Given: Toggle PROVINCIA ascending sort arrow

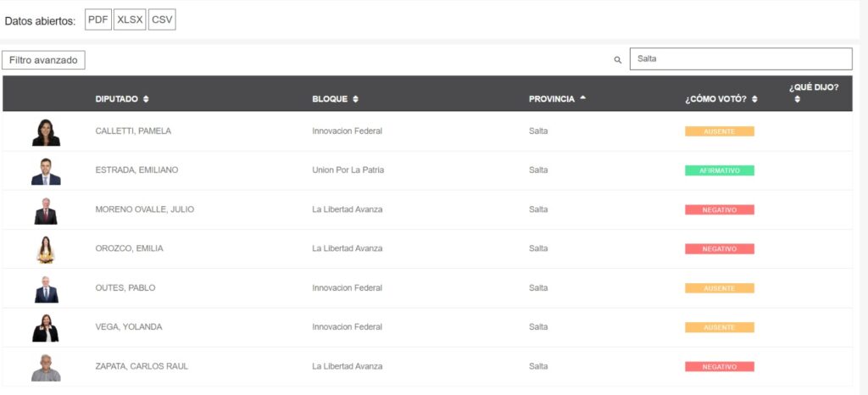Looking at the screenshot, I should click(583, 98).
